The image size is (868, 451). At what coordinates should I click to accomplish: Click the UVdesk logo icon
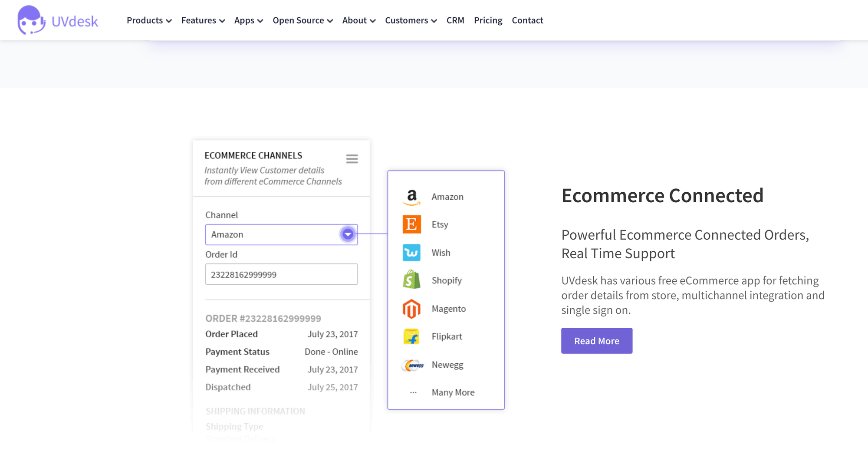click(x=31, y=20)
